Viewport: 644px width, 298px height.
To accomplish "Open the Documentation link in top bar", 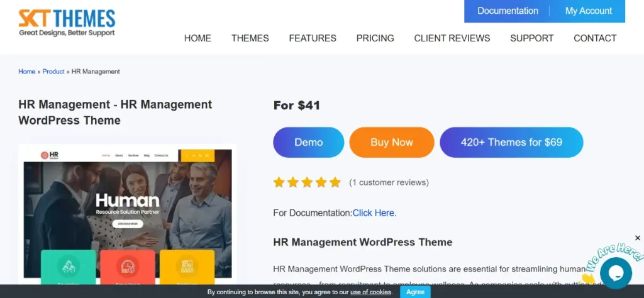I will click(x=508, y=11).
